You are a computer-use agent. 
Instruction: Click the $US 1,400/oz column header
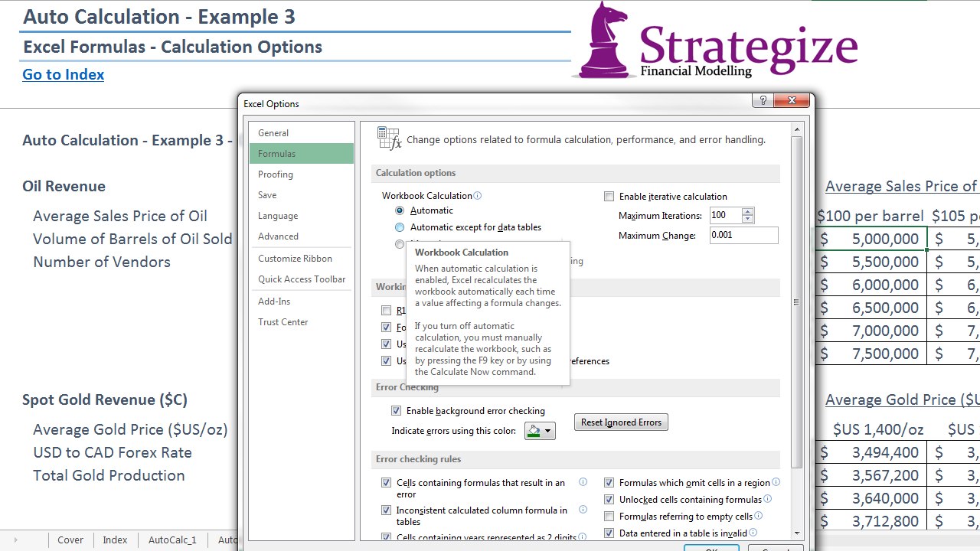coord(878,429)
